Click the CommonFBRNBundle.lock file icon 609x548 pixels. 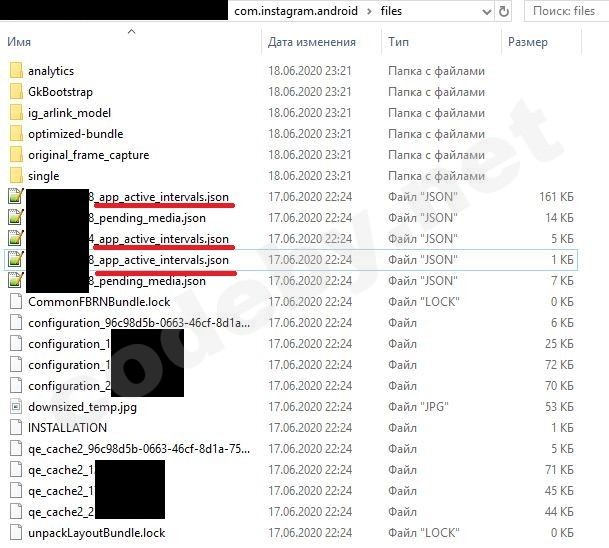[x=16, y=302]
